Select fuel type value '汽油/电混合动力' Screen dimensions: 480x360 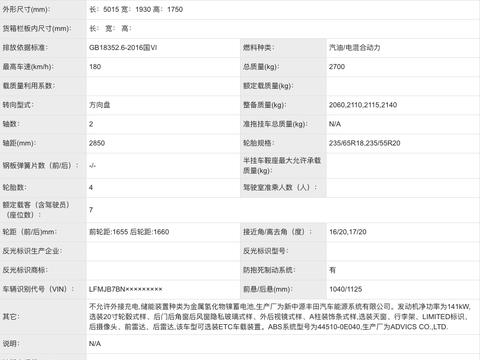pos(355,48)
